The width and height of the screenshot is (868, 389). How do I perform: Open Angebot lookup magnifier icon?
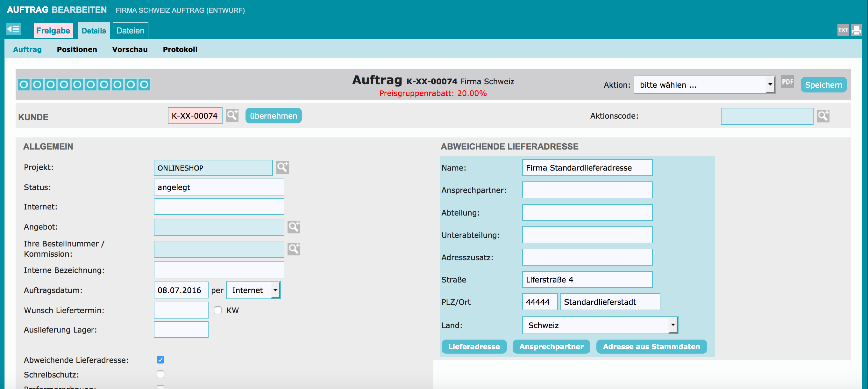(294, 227)
